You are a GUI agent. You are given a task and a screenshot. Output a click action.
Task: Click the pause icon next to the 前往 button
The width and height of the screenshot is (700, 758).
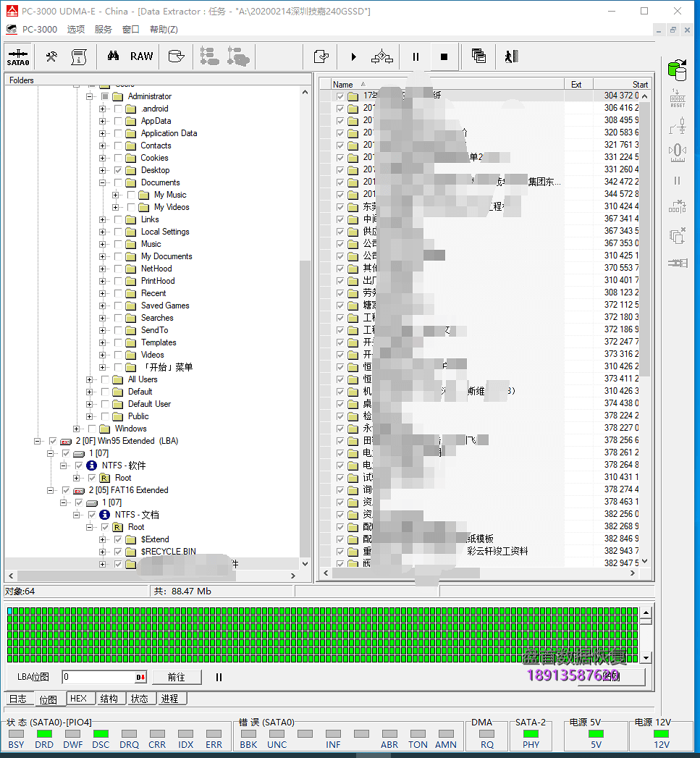tap(219, 677)
